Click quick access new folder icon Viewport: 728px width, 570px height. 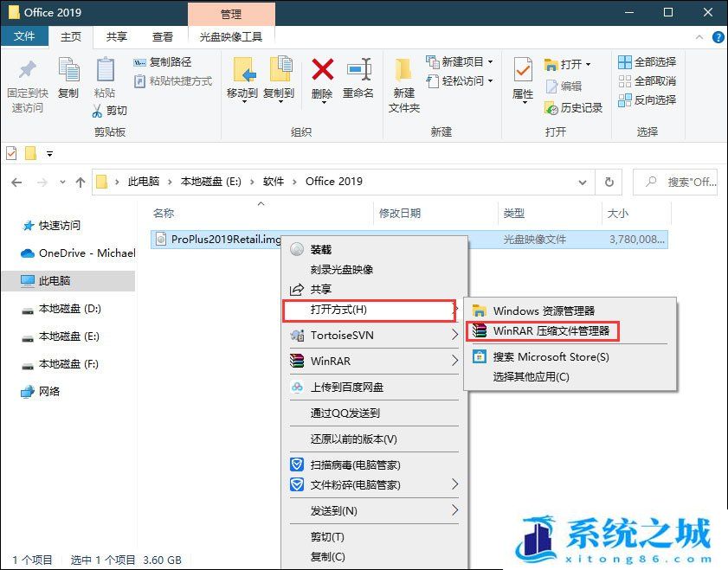pos(30,153)
